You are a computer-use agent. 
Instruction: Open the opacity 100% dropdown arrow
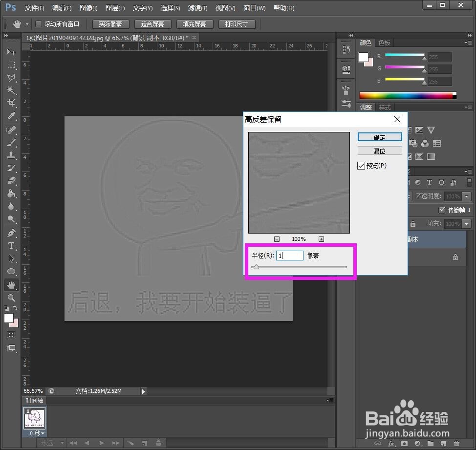[x=467, y=196]
